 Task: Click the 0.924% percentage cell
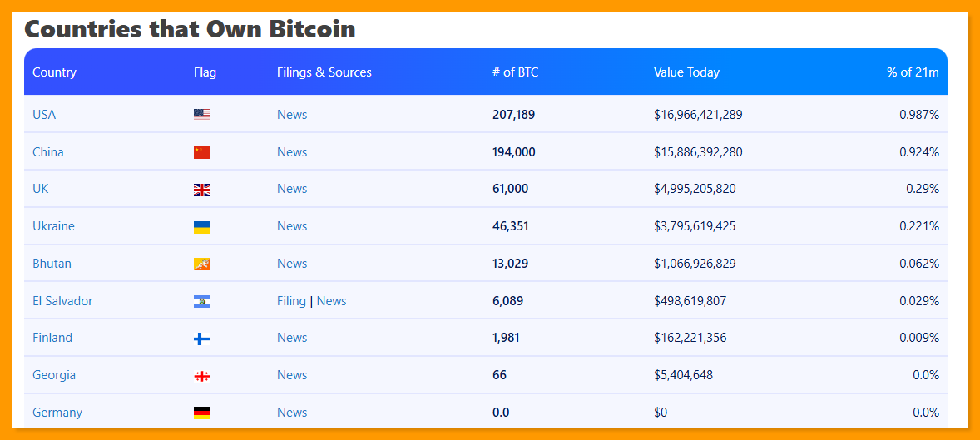(919, 152)
